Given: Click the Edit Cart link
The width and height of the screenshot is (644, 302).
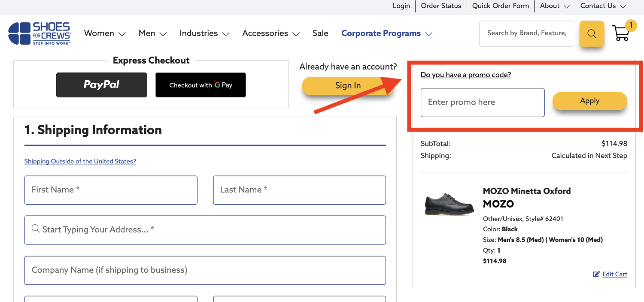Looking at the screenshot, I should [x=615, y=274].
